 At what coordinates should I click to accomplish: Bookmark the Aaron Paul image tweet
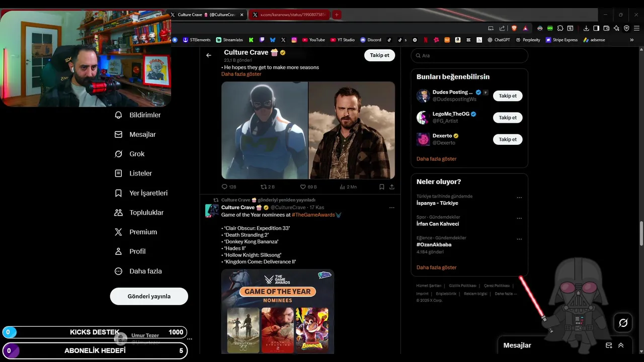382,187
